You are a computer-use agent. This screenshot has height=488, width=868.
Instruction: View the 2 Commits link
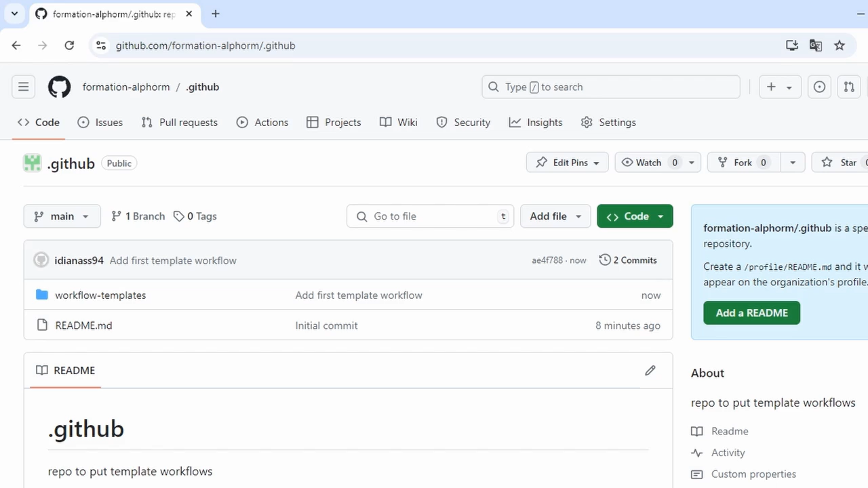tap(634, 260)
